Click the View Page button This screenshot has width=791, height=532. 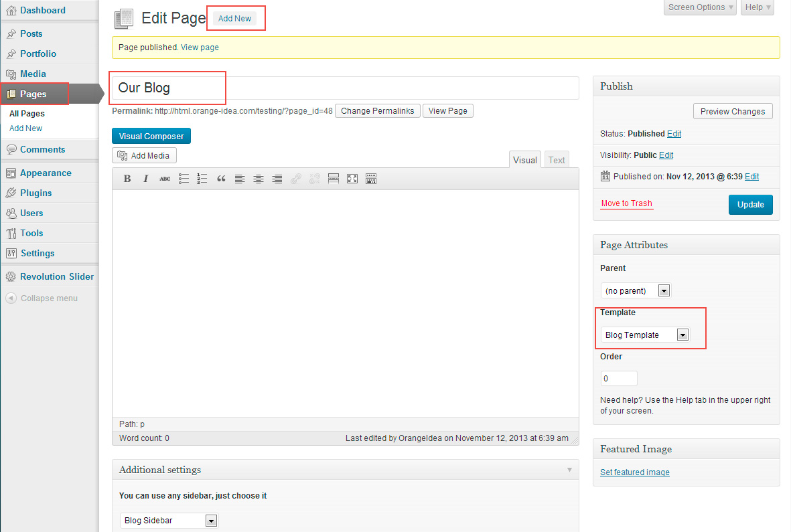pyautogui.click(x=448, y=111)
